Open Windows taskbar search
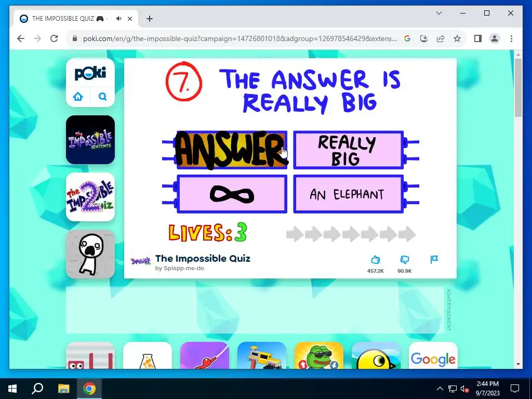The image size is (532, 399). tap(37, 389)
